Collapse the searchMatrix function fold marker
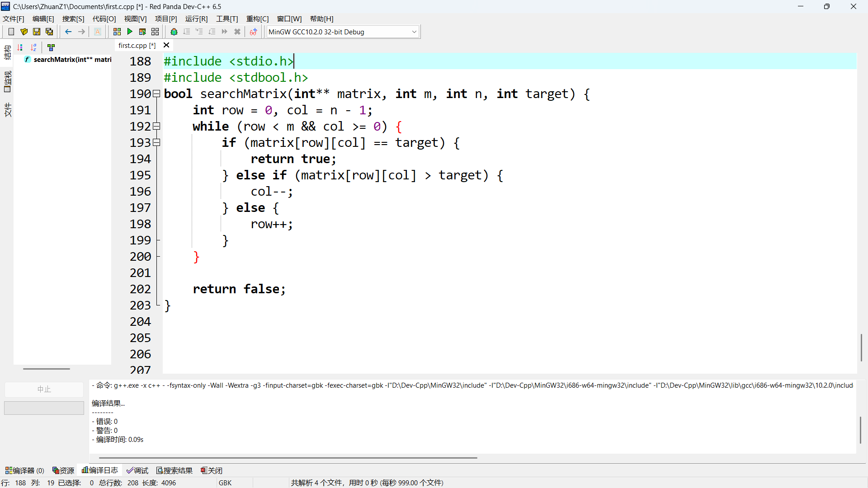Image resolution: width=868 pixels, height=488 pixels. [x=157, y=94]
